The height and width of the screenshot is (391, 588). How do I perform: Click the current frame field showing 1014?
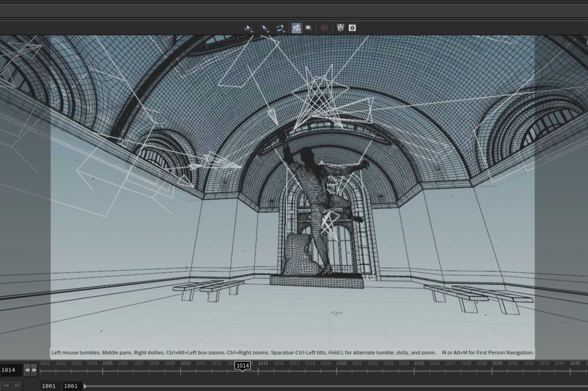click(11, 370)
